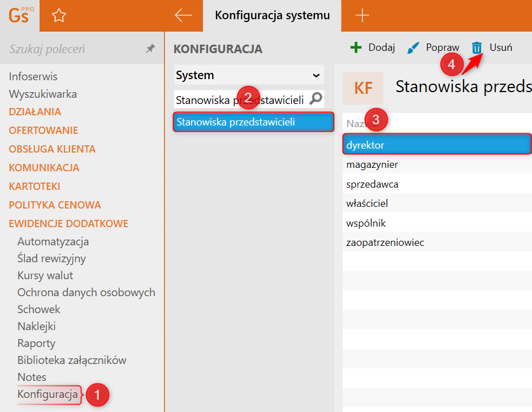Screen dimensions: 532x412
Task: Select the wspólnik row
Action: [438, 223]
